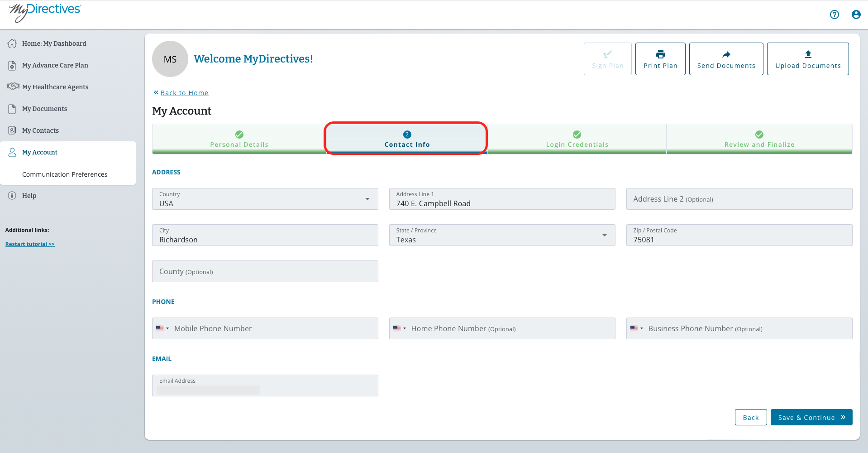Click the person icon beside My Account
The width and height of the screenshot is (868, 453).
click(12, 152)
